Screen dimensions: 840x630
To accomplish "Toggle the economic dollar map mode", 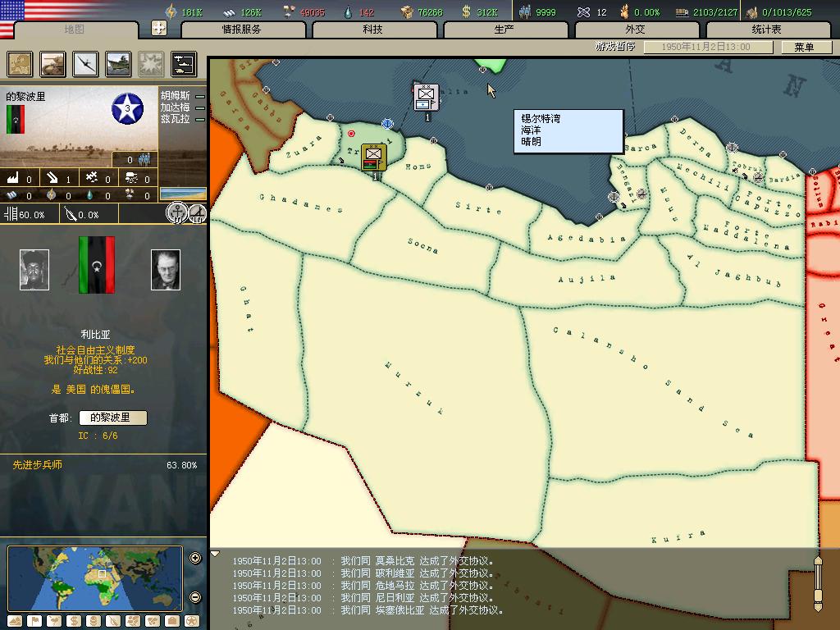I will tap(73, 622).
